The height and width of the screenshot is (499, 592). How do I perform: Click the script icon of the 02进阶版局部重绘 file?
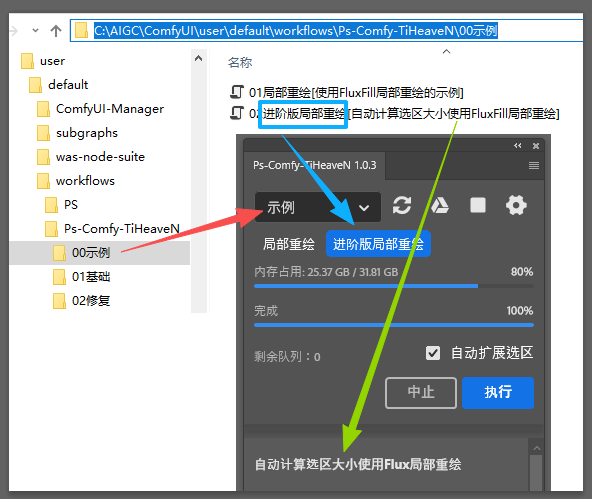[x=237, y=113]
